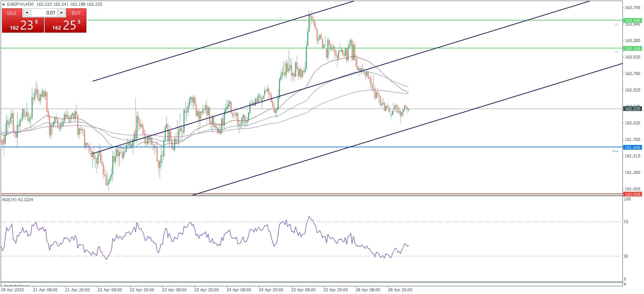644x294 pixels.
Task: Click the 24 Apr 20:00 time label
Action: (271, 290)
